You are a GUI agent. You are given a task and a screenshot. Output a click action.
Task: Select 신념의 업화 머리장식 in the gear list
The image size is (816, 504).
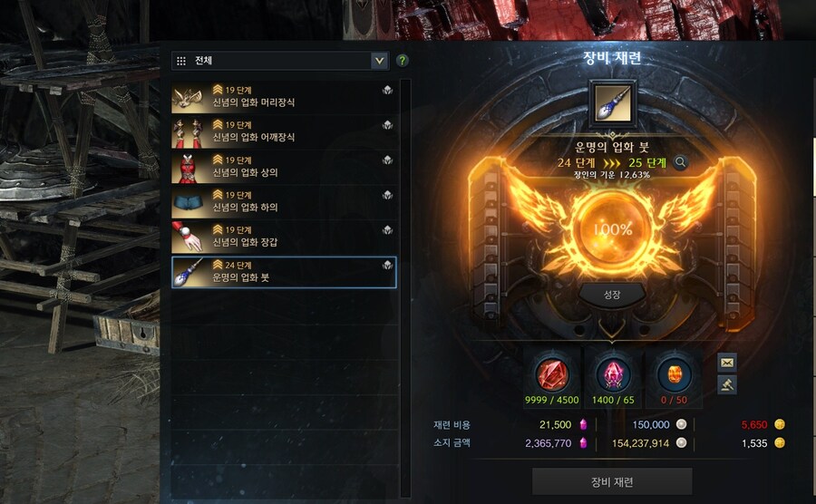284,97
